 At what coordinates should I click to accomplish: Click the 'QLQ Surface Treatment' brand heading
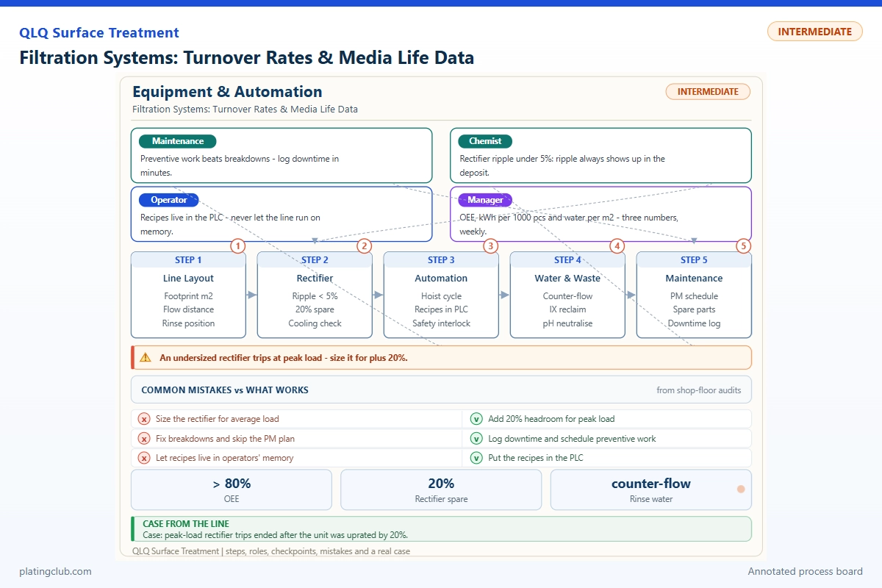[99, 33]
